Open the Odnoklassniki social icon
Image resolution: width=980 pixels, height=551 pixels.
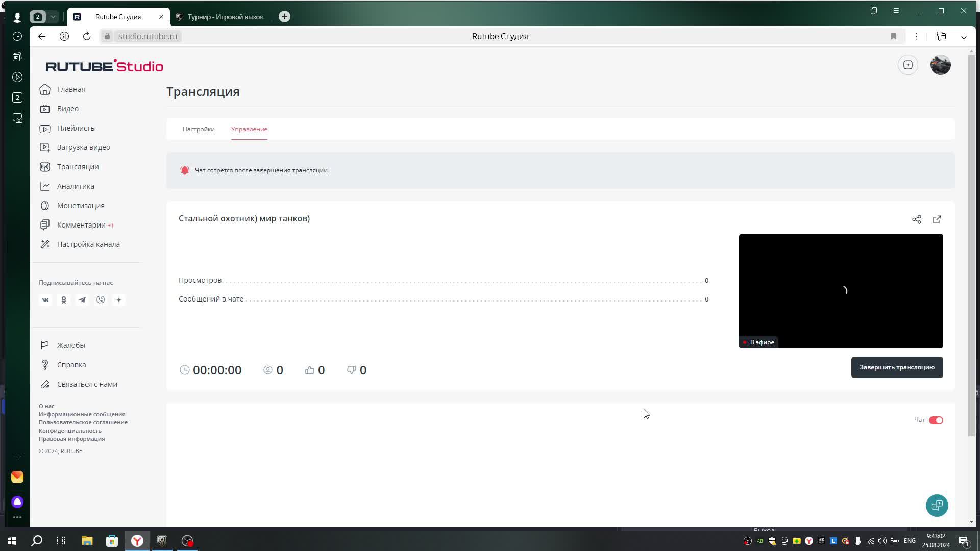64,300
